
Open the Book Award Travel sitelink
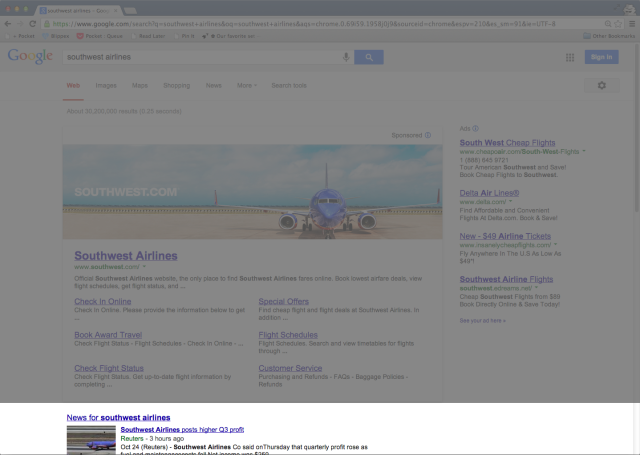point(108,335)
